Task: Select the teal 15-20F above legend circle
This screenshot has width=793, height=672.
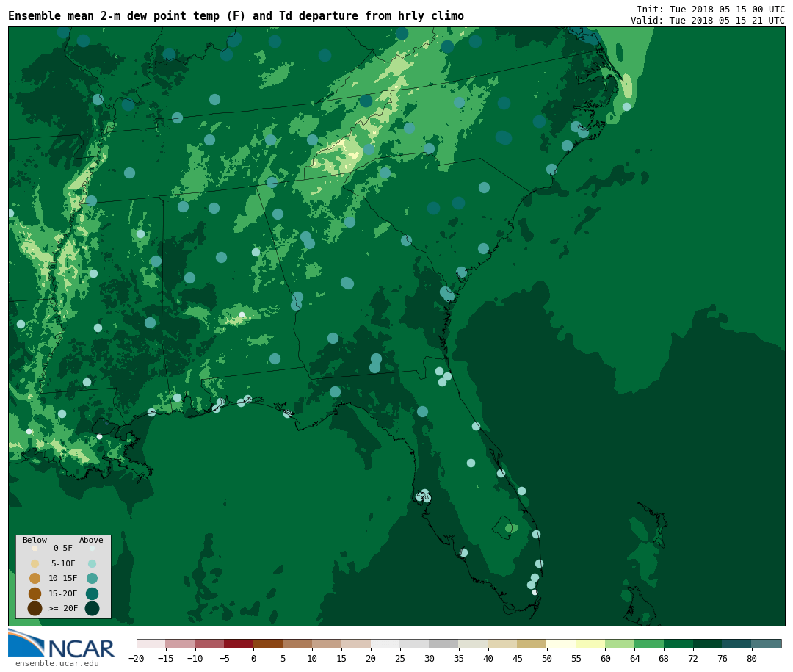Action: [92, 593]
